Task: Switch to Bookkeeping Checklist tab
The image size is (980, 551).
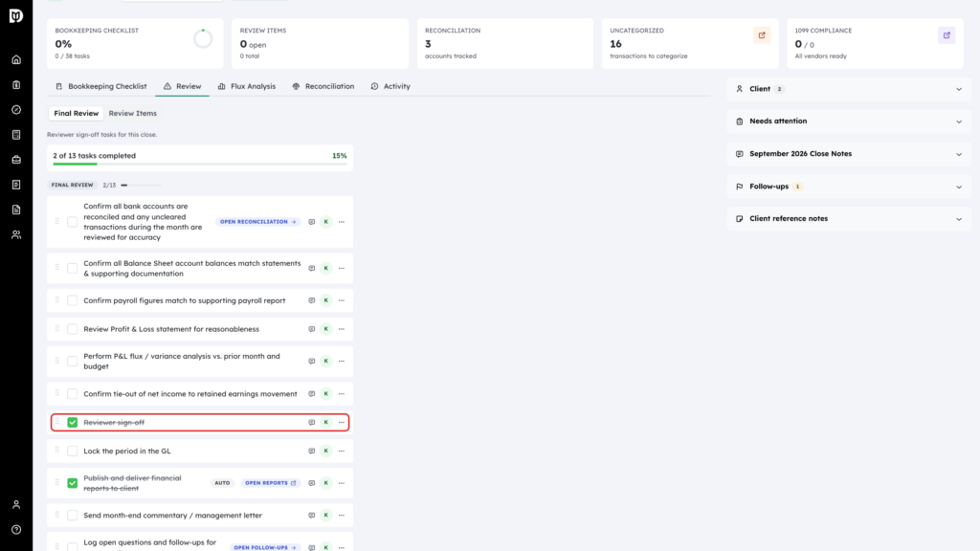Action: 101,86
